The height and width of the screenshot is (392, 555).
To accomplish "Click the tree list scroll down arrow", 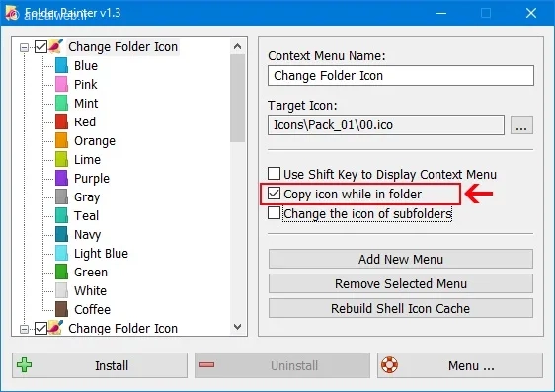I will click(237, 327).
